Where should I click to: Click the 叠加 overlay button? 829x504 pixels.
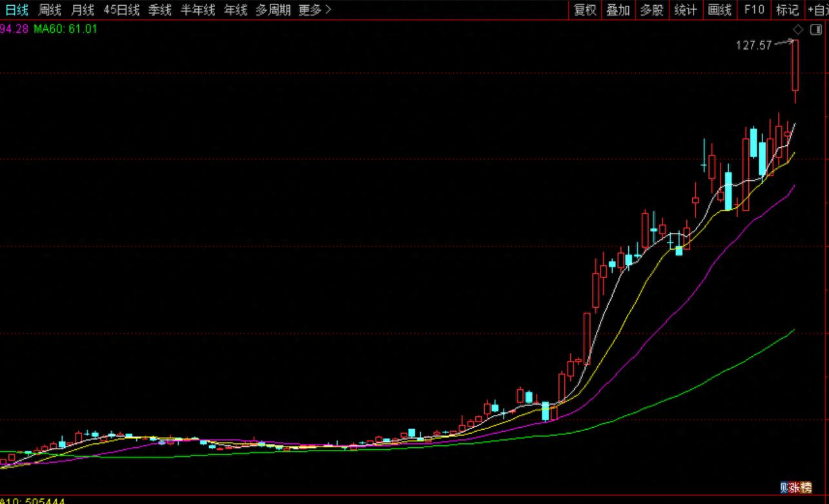[x=618, y=10]
